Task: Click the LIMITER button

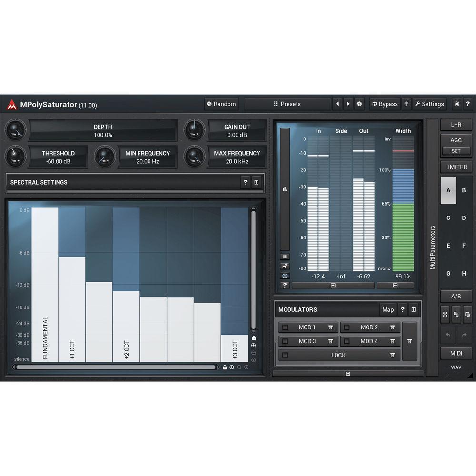Action: coord(456,167)
